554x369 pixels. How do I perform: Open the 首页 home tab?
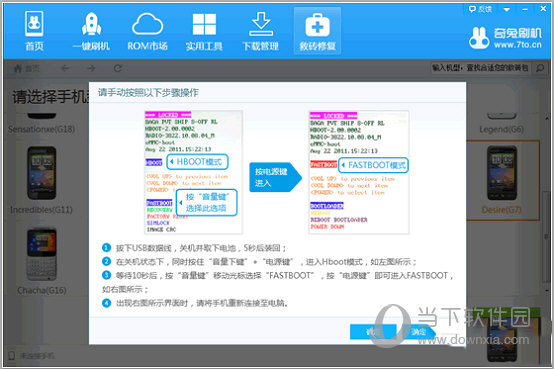tap(34, 31)
